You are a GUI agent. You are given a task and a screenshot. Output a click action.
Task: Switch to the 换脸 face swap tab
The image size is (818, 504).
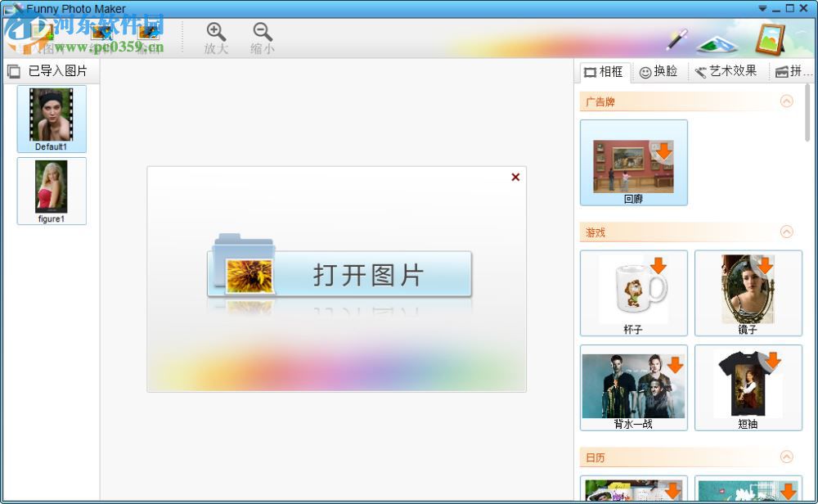coord(659,71)
